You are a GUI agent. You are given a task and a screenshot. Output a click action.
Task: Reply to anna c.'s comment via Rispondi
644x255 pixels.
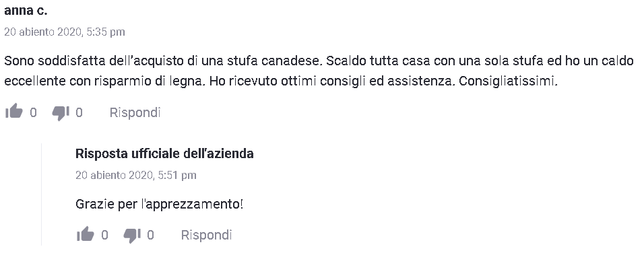point(135,112)
